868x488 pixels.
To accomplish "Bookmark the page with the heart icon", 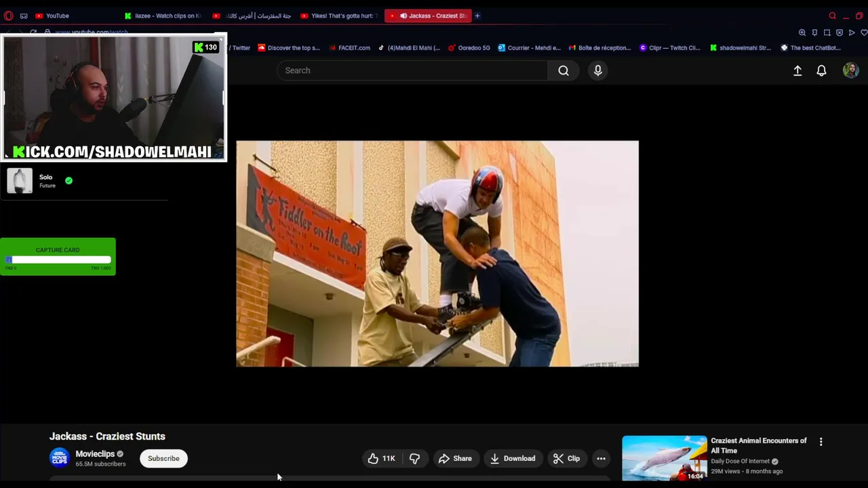I will 864,33.
